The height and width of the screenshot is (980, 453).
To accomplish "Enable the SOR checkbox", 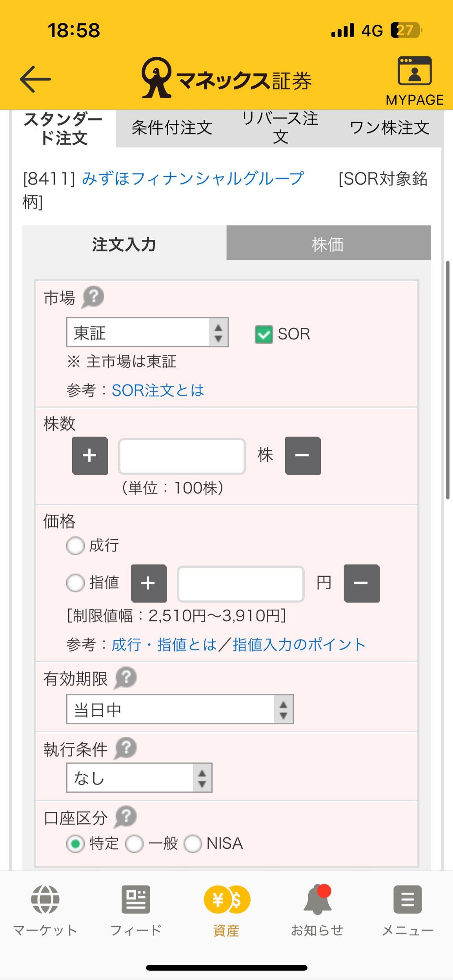I will click(264, 334).
